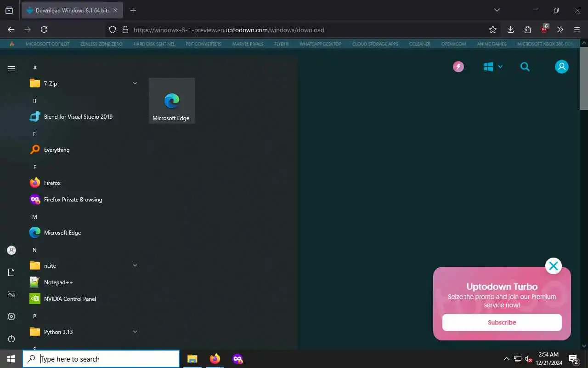Click the pinned Microsoft Edge tile
The height and width of the screenshot is (368, 588).
pos(172,101)
